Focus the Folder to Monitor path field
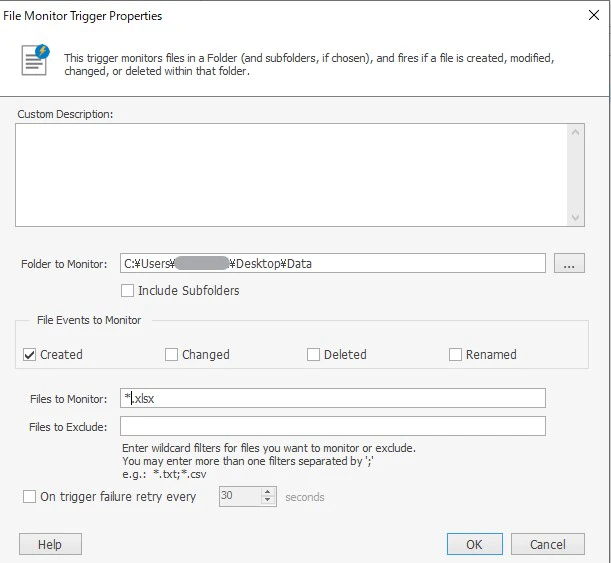The height and width of the screenshot is (563, 611). pos(333,263)
